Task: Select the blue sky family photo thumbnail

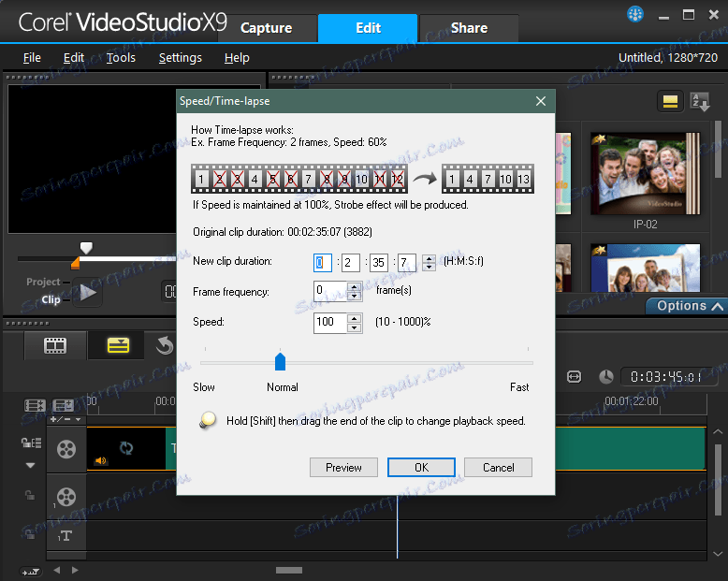Action: (x=646, y=269)
